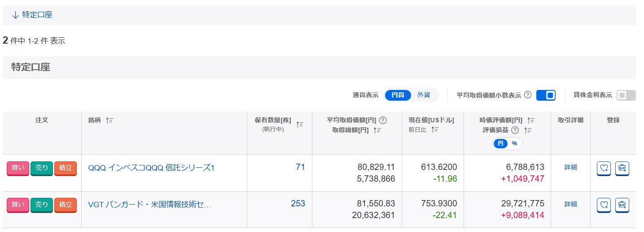This screenshot has height=232, width=644.
Task: Open VGT バンガード・米国情報技術 stock name link
Action: [149, 205]
